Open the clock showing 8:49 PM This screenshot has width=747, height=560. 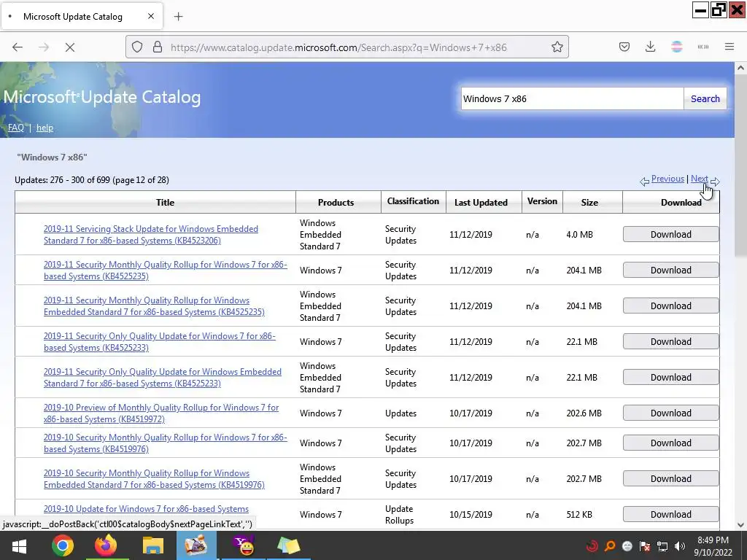(x=713, y=546)
